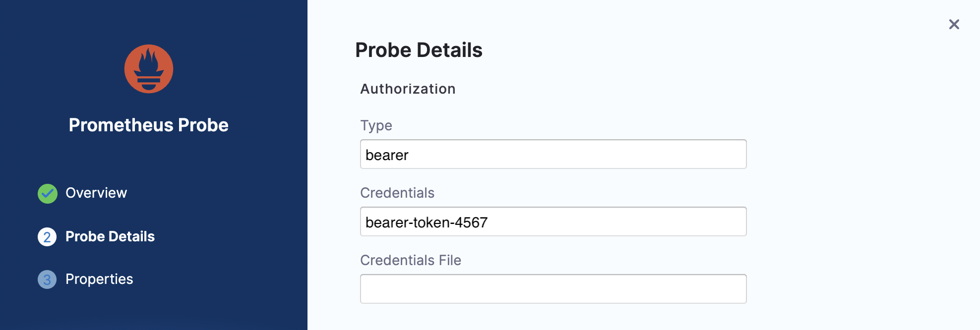
Task: Click the green checkmark beside Overview
Action: (x=48, y=194)
